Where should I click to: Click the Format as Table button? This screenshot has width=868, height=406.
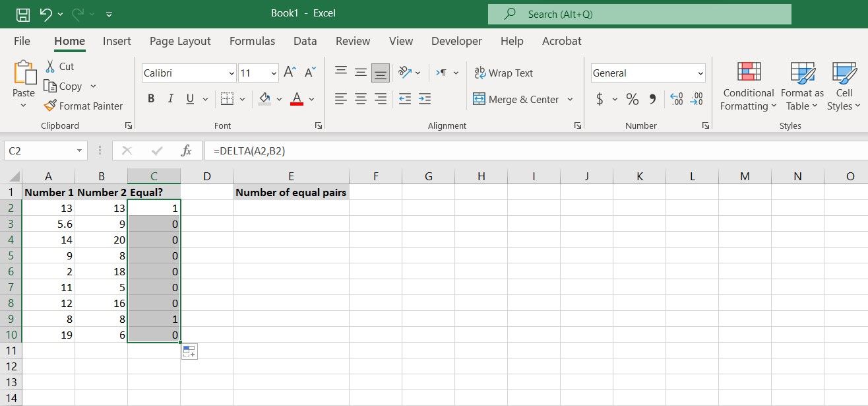(801, 86)
